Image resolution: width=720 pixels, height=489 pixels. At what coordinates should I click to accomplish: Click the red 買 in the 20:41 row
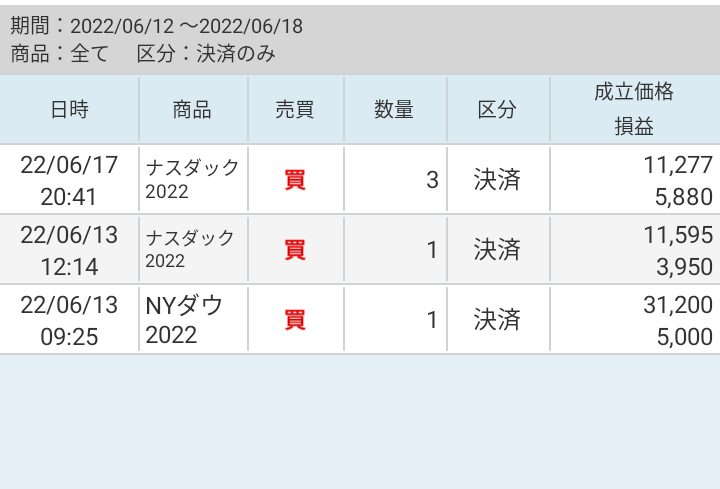point(295,180)
